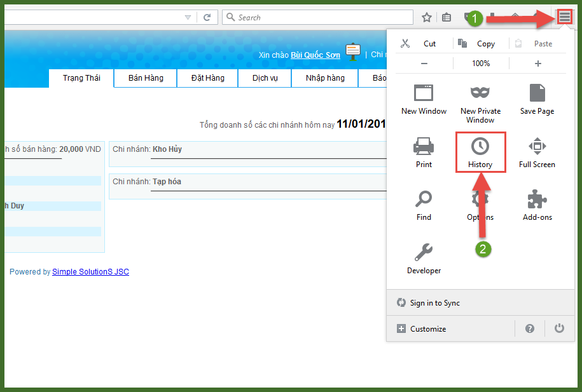The width and height of the screenshot is (582, 392).
Task: Click the Print icon
Action: click(424, 147)
